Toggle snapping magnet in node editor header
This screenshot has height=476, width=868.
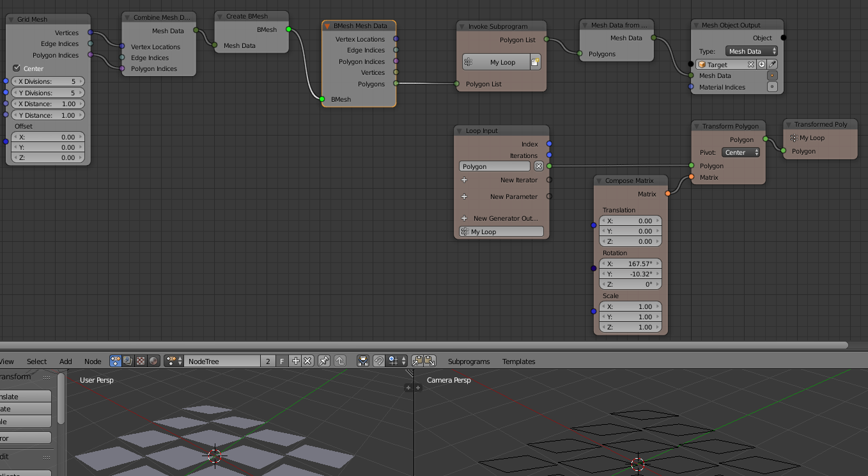(379, 361)
